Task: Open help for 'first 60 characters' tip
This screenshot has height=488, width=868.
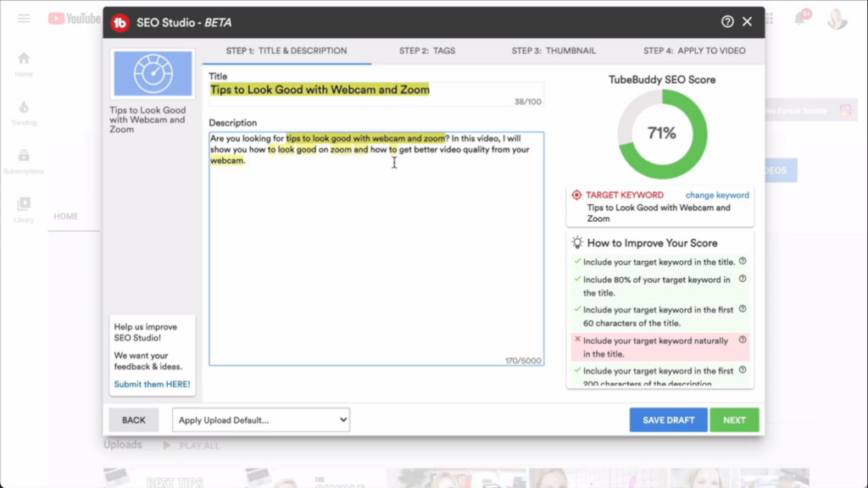Action: (x=743, y=308)
